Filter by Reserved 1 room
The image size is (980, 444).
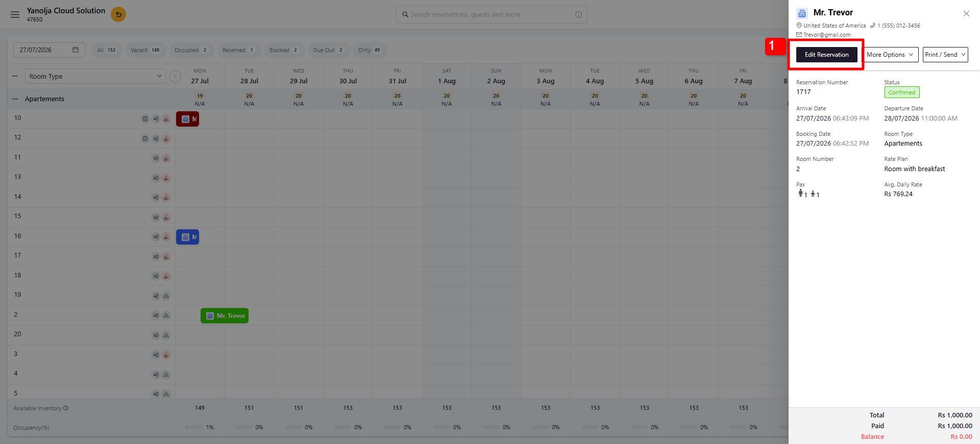tap(238, 50)
